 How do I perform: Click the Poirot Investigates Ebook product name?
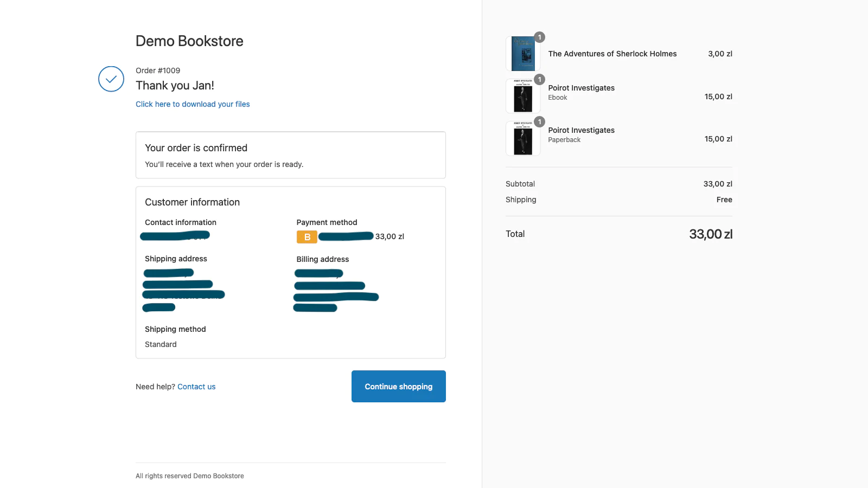point(581,88)
